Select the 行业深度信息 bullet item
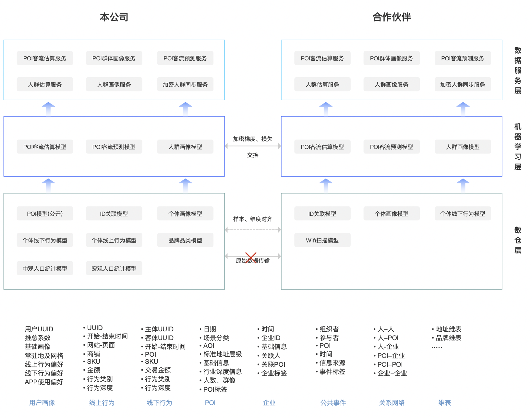532x418 pixels. coord(221,372)
